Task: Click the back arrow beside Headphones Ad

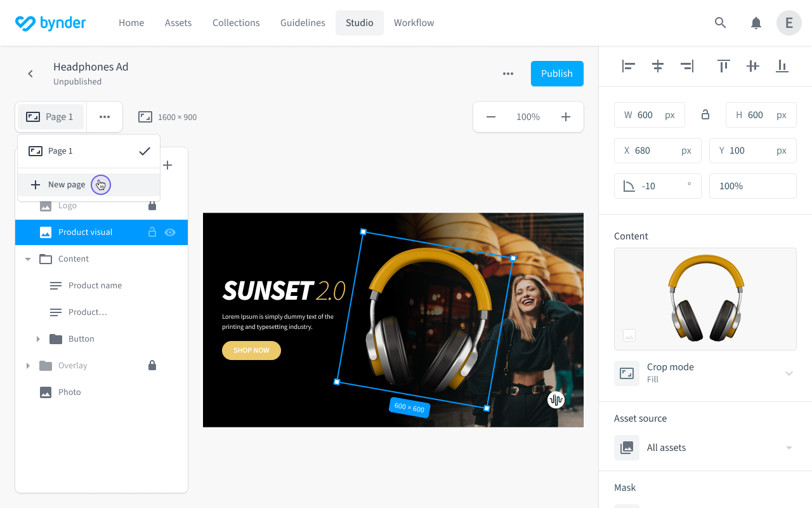Action: click(30, 73)
